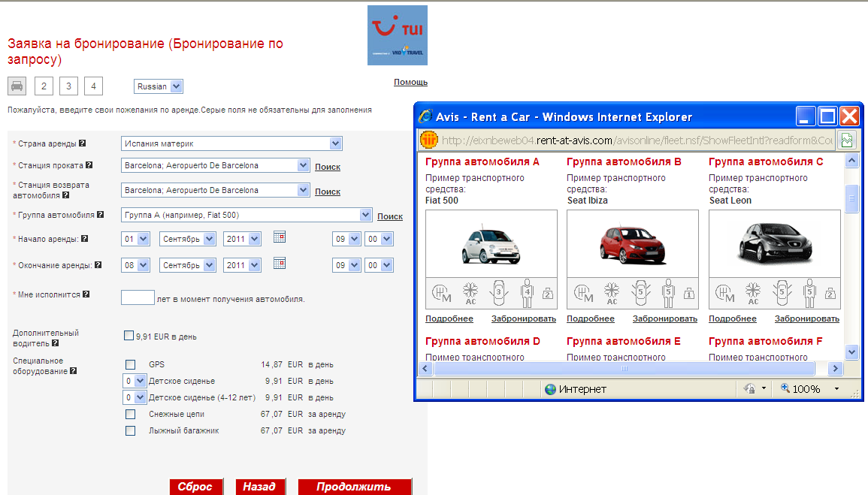This screenshot has height=495, width=868.
Task: Click the Назад back button
Action: [x=261, y=487]
